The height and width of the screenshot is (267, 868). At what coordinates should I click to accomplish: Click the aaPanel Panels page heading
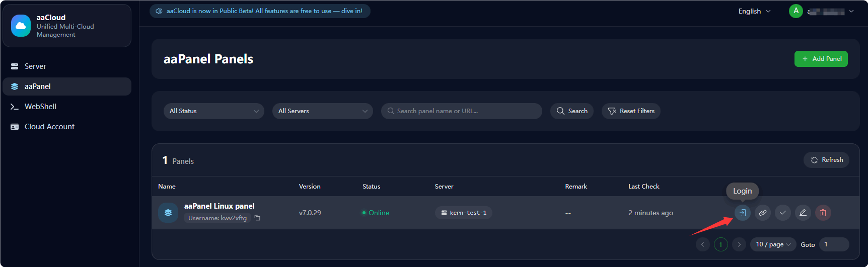208,59
